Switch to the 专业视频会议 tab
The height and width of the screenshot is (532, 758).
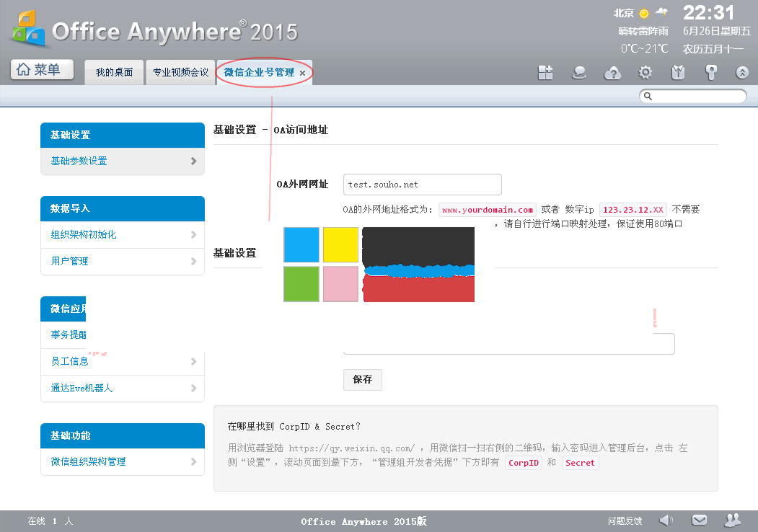click(180, 72)
